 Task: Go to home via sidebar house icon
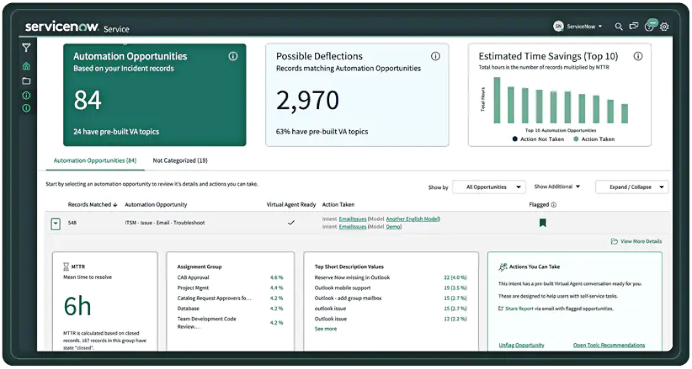pos(26,66)
